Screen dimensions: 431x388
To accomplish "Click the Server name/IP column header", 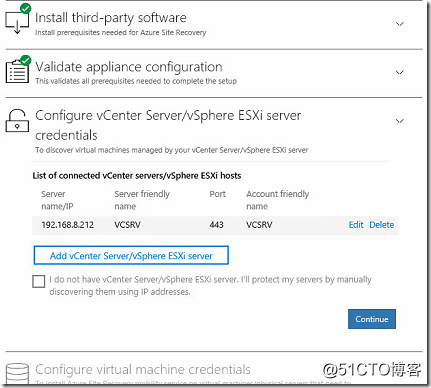I will (57, 200).
